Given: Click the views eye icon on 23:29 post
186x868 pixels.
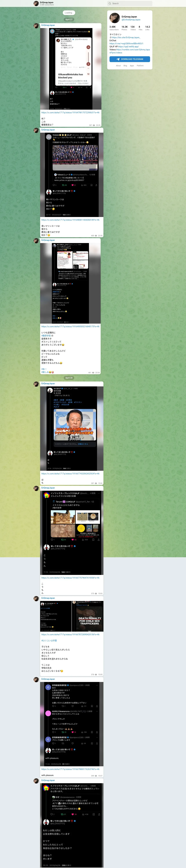Looking at the screenshot, I should click(x=94, y=125).
